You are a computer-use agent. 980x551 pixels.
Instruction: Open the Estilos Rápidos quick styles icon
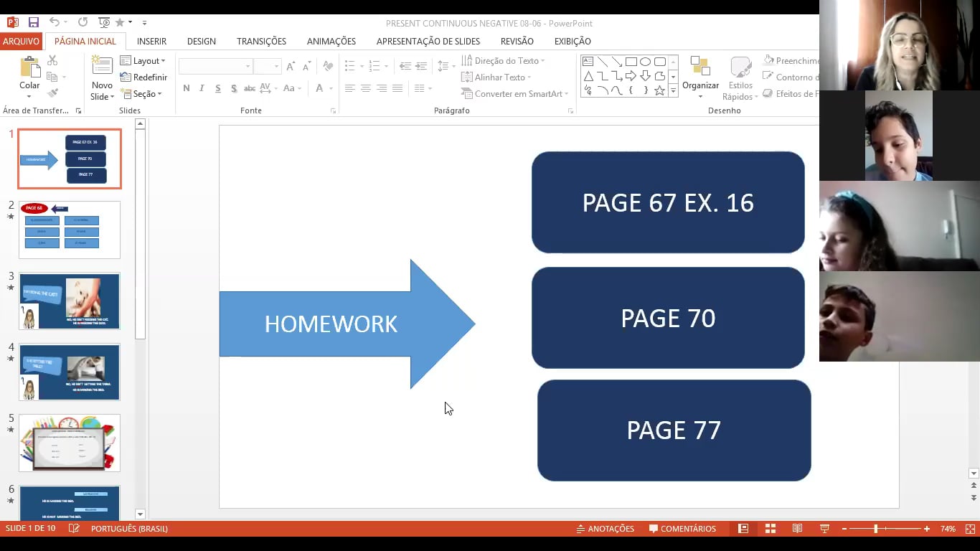click(740, 67)
